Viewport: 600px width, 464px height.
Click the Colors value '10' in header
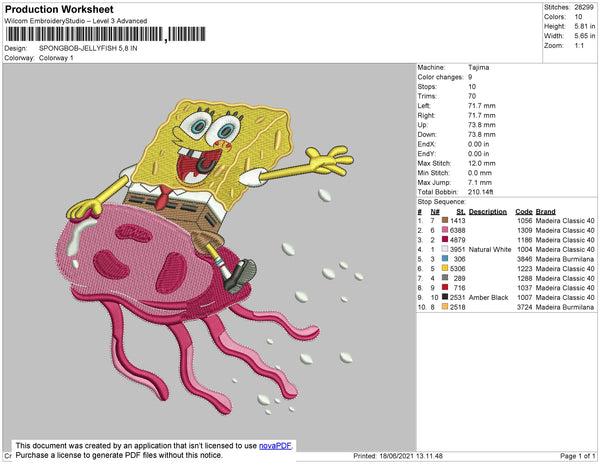578,17
